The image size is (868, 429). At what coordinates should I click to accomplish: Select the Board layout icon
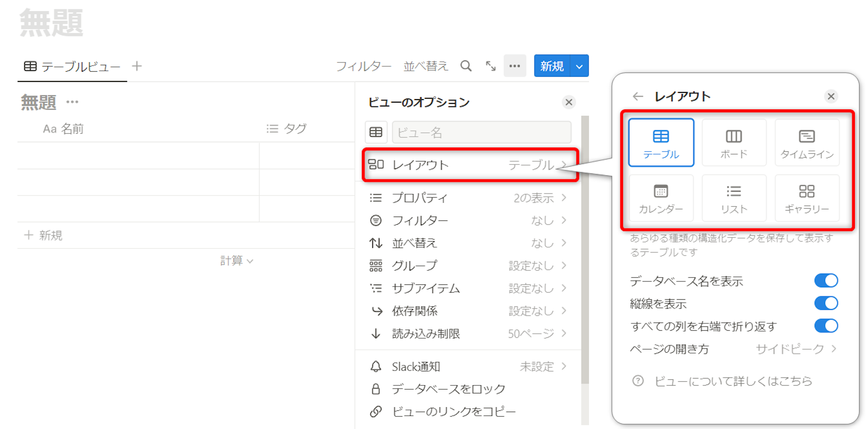tap(734, 142)
